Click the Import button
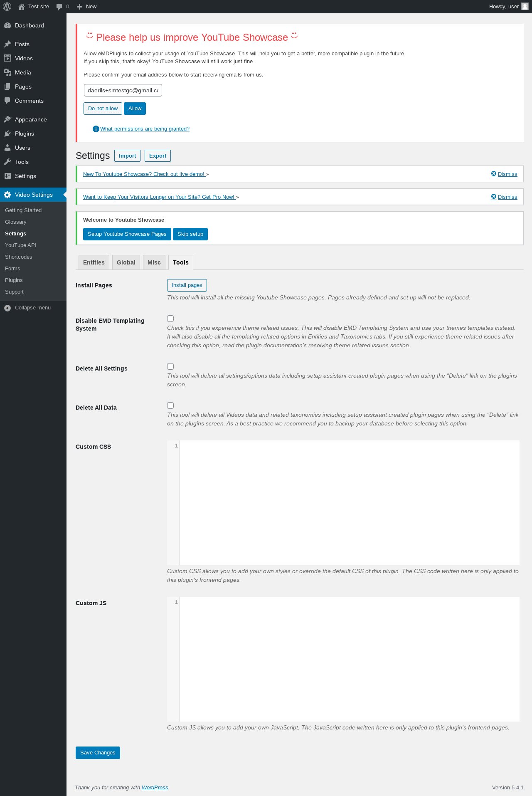This screenshot has width=532, height=796. (x=127, y=156)
